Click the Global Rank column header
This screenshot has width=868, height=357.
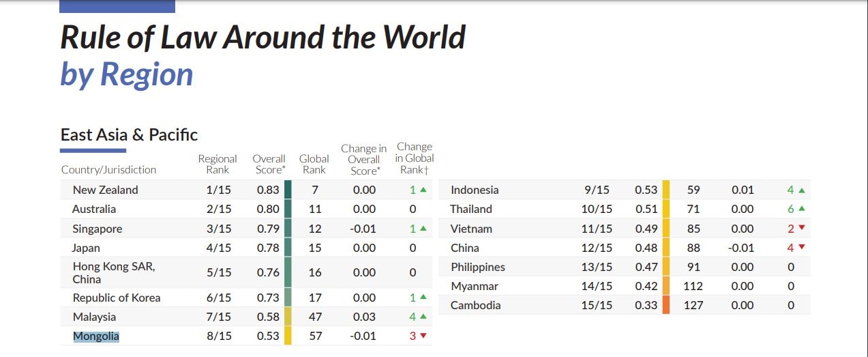(314, 164)
